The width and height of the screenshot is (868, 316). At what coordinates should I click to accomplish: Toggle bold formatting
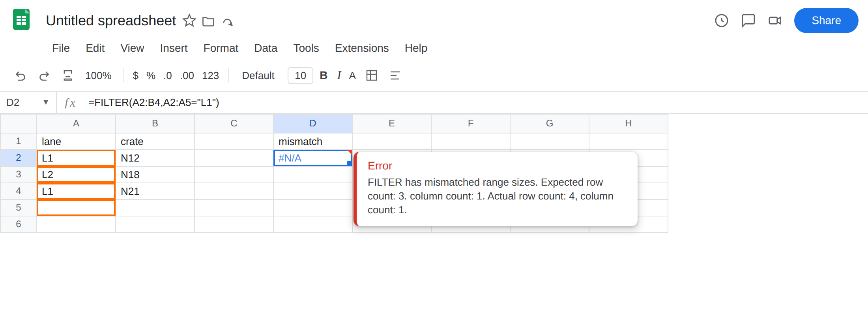pos(324,75)
